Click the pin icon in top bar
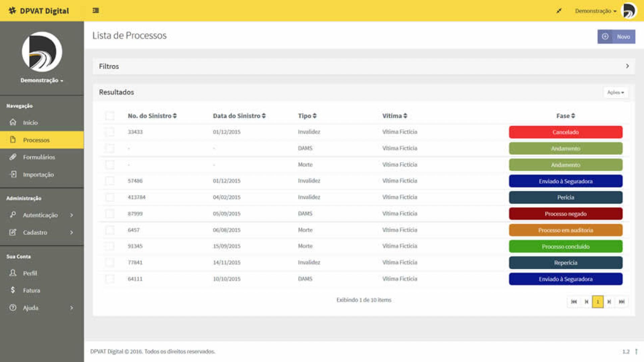The height and width of the screenshot is (362, 644). [559, 11]
